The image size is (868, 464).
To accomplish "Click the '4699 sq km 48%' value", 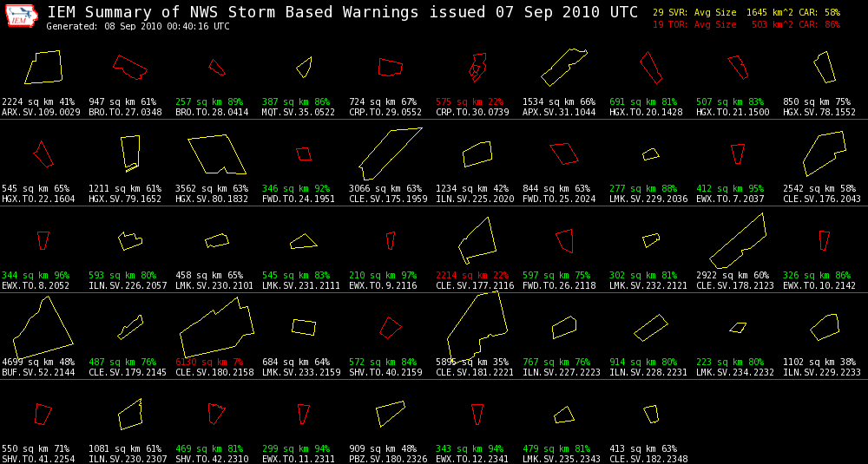I will [38, 363].
